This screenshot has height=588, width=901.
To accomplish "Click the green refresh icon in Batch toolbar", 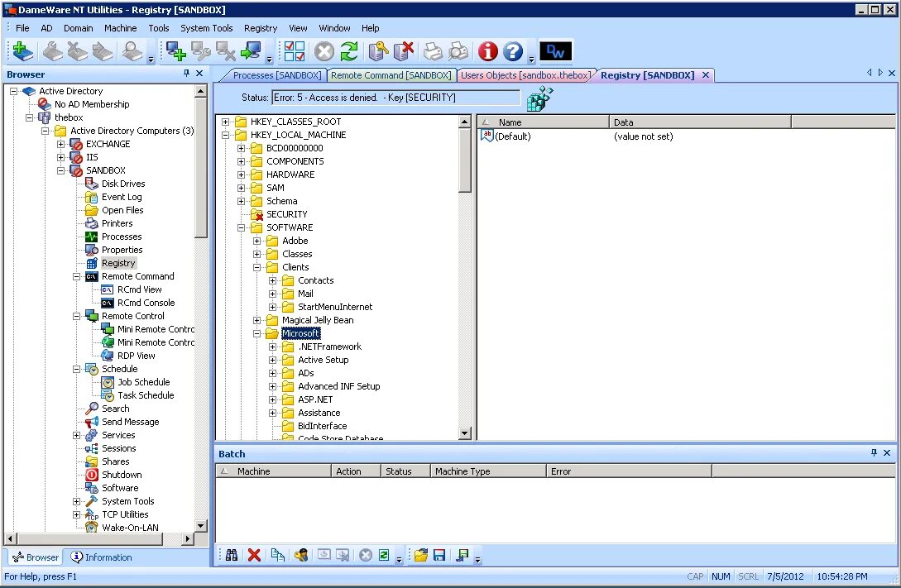I will 384,555.
